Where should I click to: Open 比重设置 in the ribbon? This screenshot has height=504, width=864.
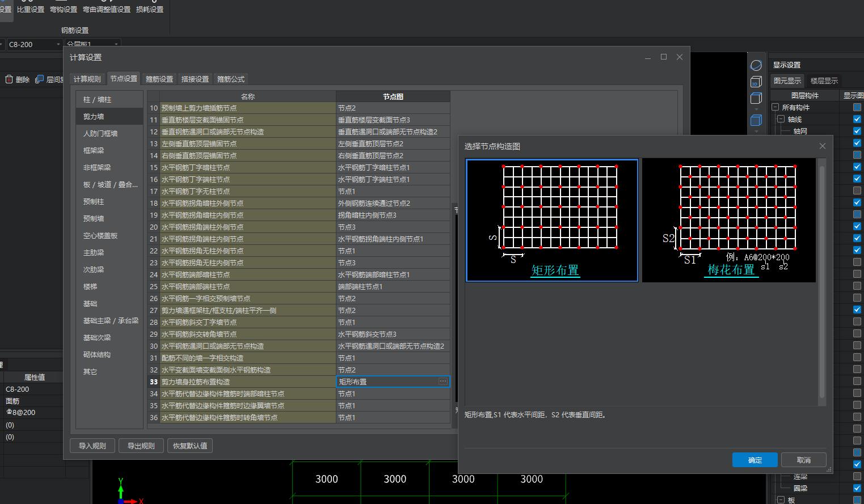click(31, 10)
